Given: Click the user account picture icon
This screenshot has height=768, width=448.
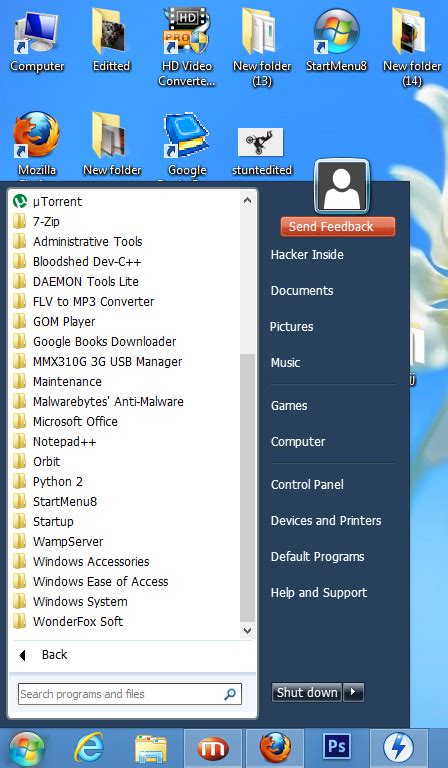Looking at the screenshot, I should (341, 186).
